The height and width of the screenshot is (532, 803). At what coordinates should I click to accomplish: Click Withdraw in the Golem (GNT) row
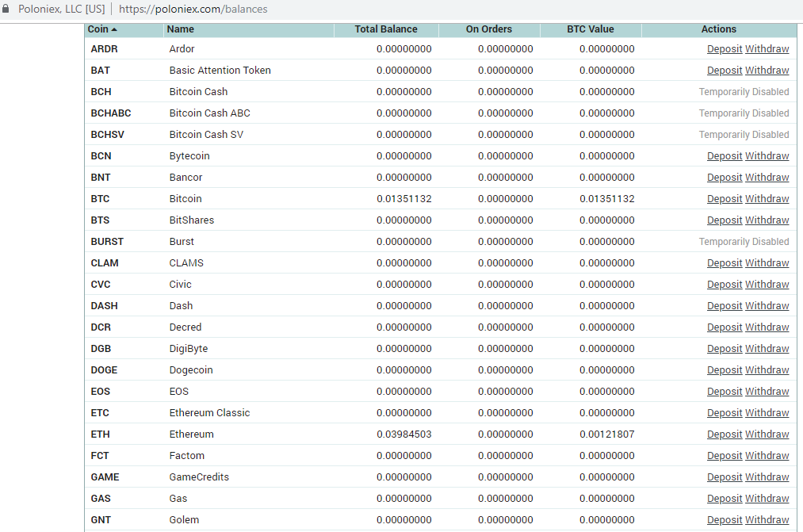point(767,520)
